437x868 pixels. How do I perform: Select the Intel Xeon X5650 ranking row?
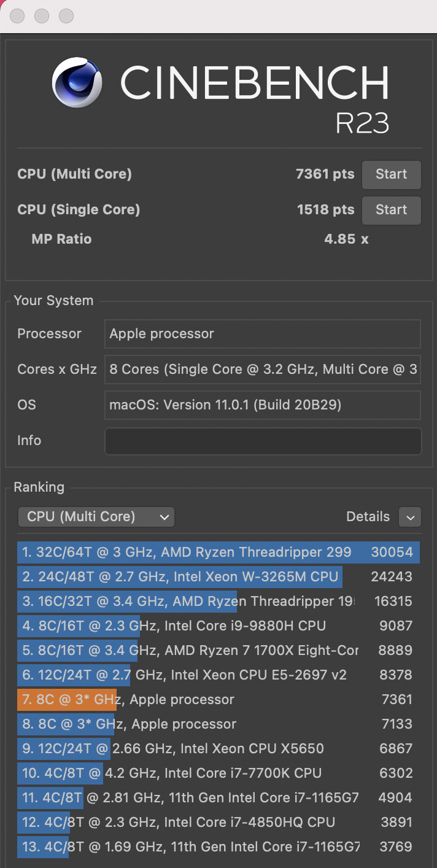[x=218, y=748]
